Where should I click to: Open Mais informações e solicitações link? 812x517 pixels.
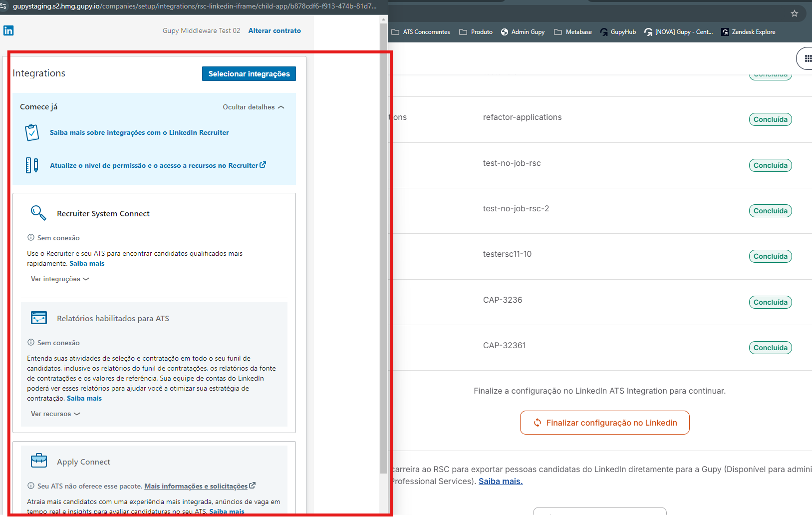pos(200,486)
